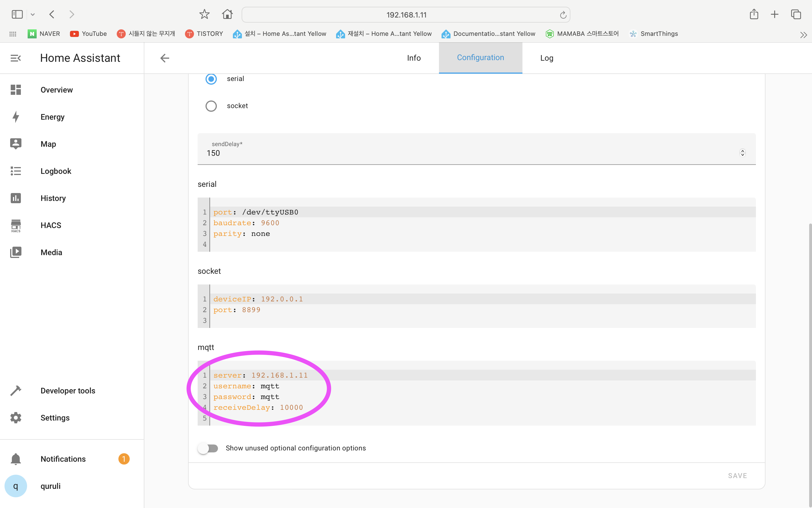Open 설치 – Home As...tant Yellow bookmark
Image resolution: width=812 pixels, height=508 pixels.
[x=279, y=34]
